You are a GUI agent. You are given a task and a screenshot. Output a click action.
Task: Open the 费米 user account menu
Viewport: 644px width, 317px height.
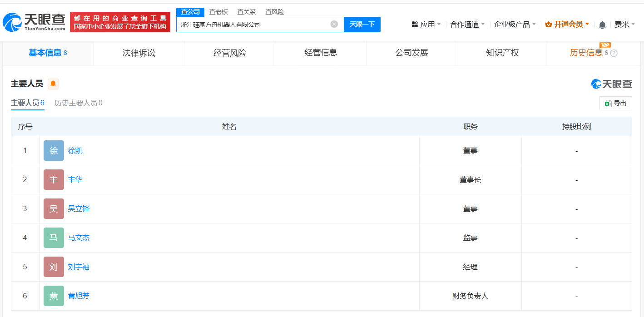pyautogui.click(x=625, y=24)
